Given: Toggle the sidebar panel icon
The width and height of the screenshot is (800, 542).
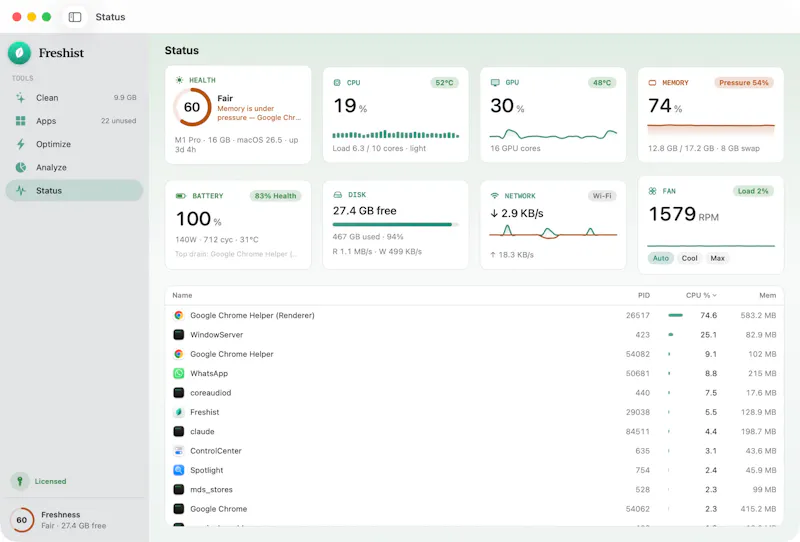Looking at the screenshot, I should pyautogui.click(x=75, y=17).
